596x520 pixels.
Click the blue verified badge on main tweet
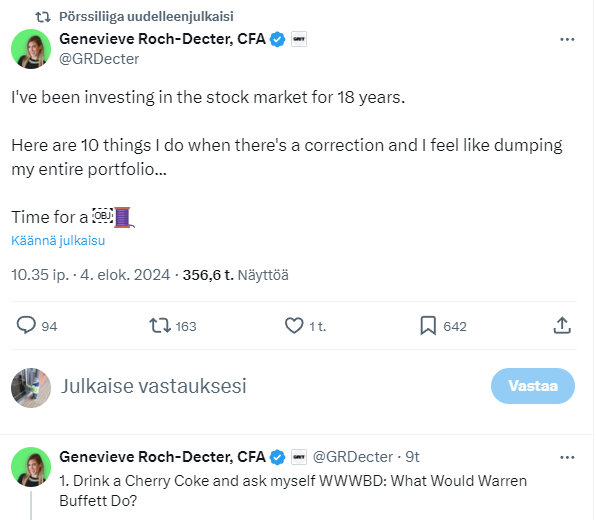click(277, 39)
